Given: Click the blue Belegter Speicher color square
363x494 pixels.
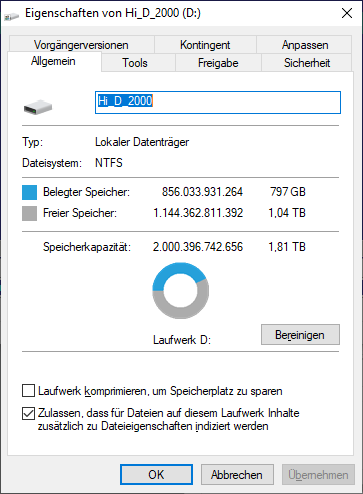Looking at the screenshot, I should pos(29,192).
